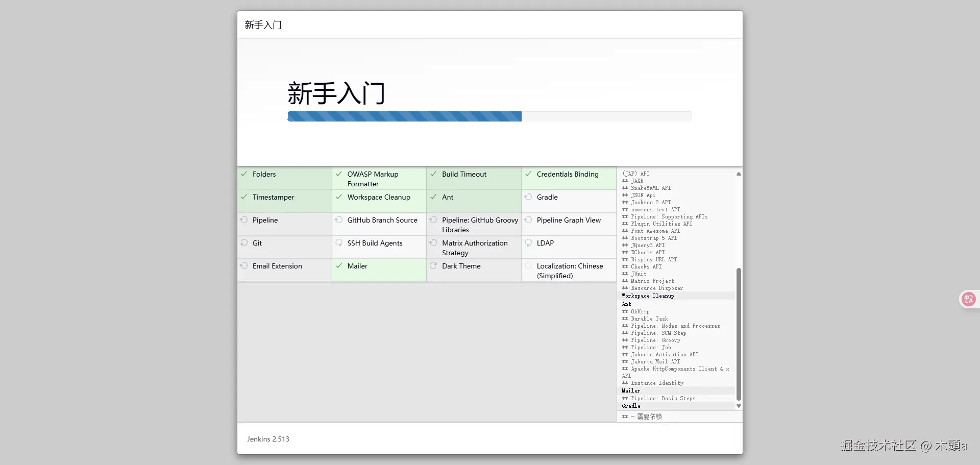Select the Build Timeout plugin label
This screenshot has width=980, height=465.
coord(464,174)
